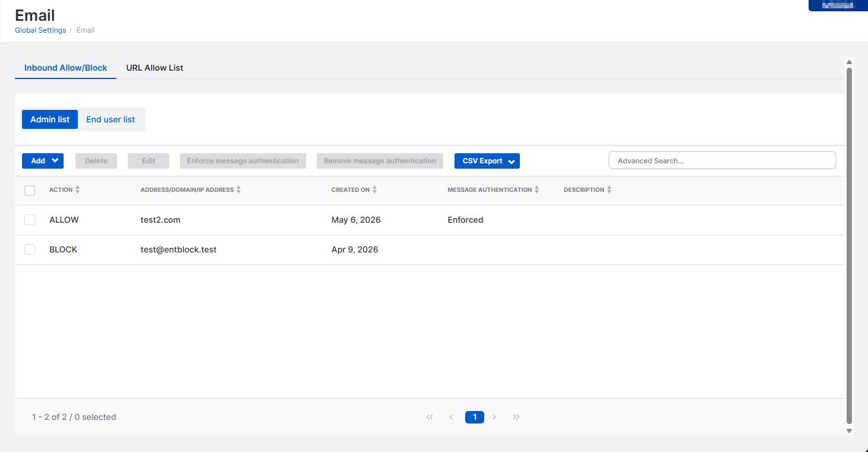Sort by Message Authentication column arrows

(536, 190)
